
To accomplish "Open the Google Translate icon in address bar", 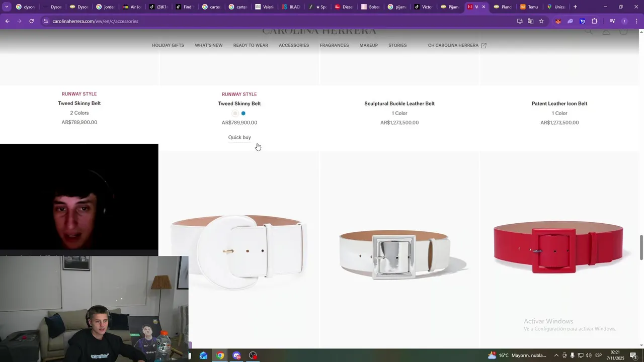I will (x=530, y=21).
